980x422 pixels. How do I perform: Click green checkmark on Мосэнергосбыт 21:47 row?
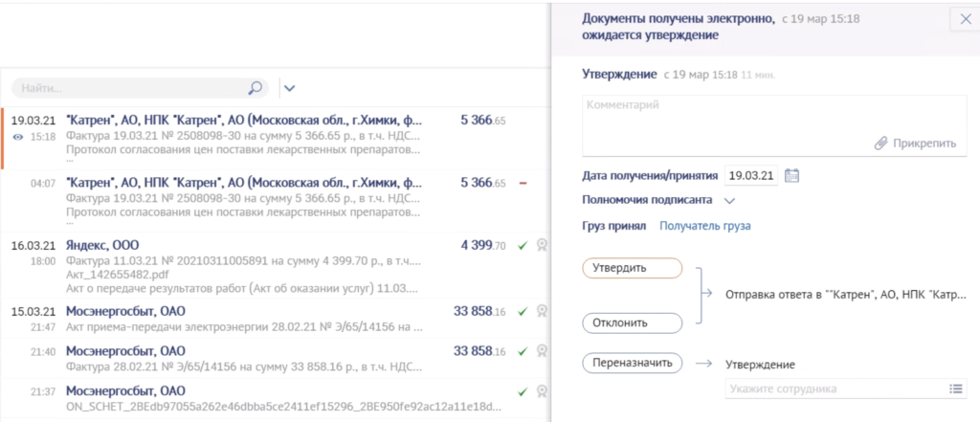(523, 311)
